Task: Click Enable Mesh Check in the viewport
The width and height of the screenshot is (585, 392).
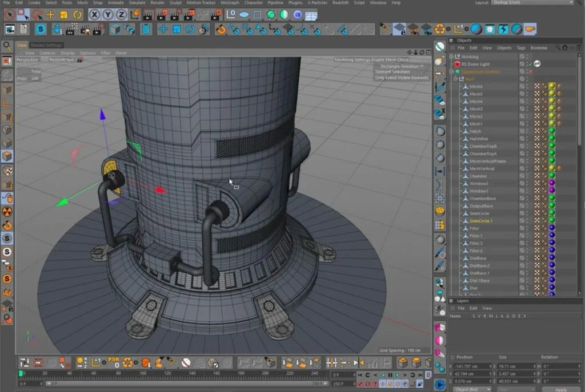Action: click(x=392, y=59)
